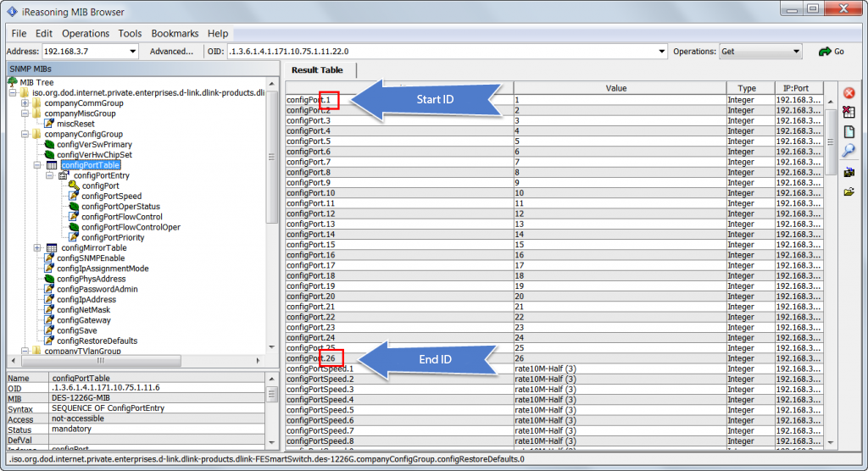Open the File menu

[19, 33]
